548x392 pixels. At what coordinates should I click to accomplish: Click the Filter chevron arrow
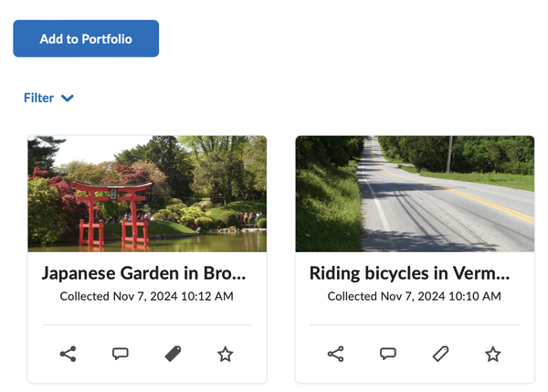pos(67,99)
